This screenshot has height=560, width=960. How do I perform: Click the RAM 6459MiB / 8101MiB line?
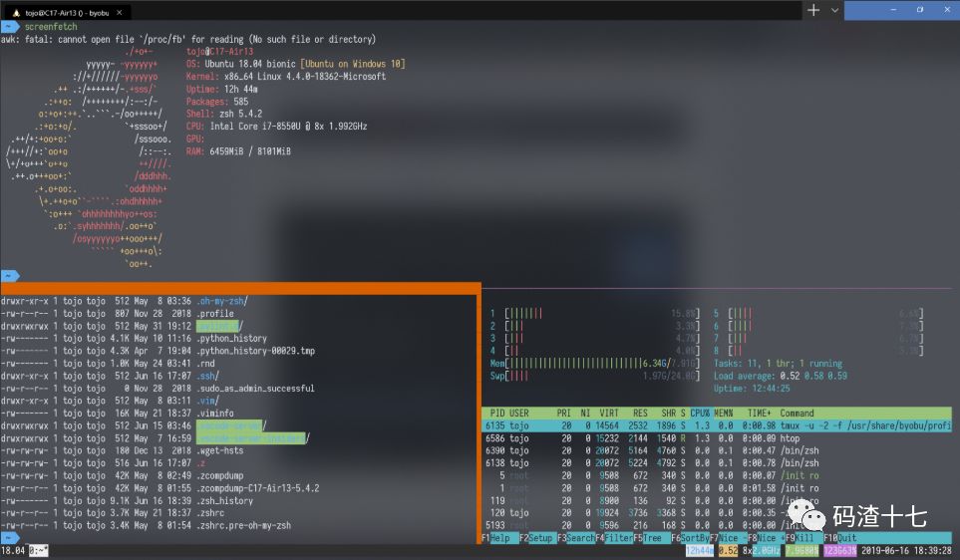pyautogui.click(x=238, y=151)
